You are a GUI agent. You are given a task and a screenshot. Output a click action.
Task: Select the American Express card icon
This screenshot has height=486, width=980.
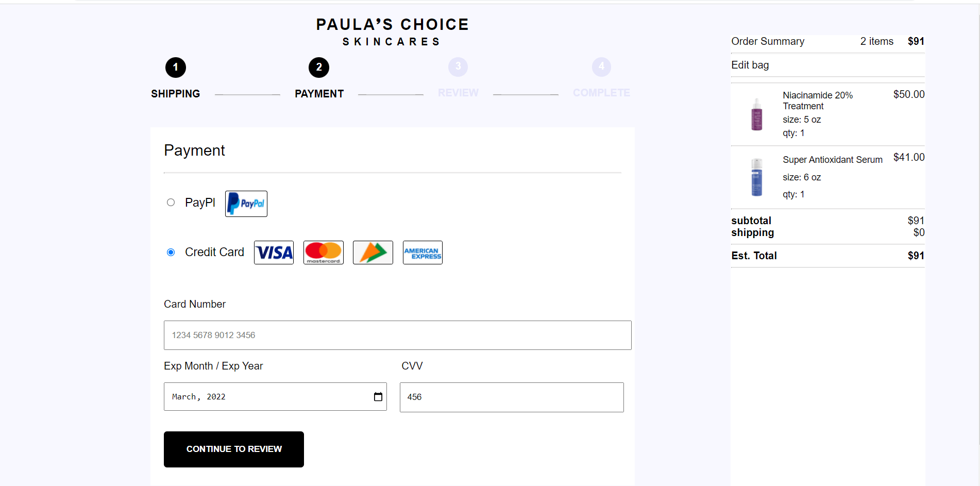pos(422,252)
